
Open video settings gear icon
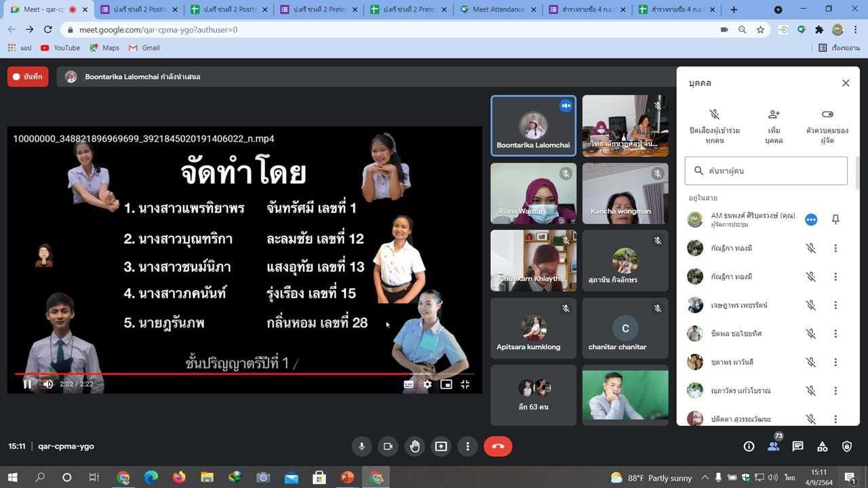point(427,384)
